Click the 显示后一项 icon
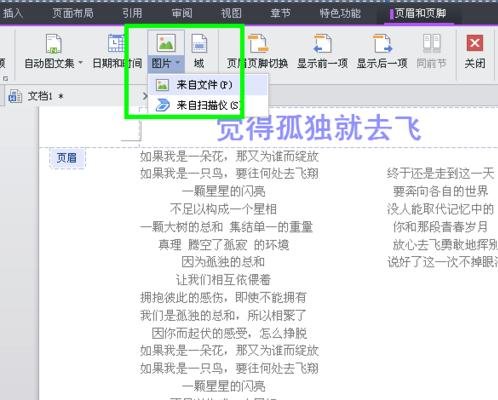Image resolution: width=498 pixels, height=400 pixels. (x=382, y=43)
